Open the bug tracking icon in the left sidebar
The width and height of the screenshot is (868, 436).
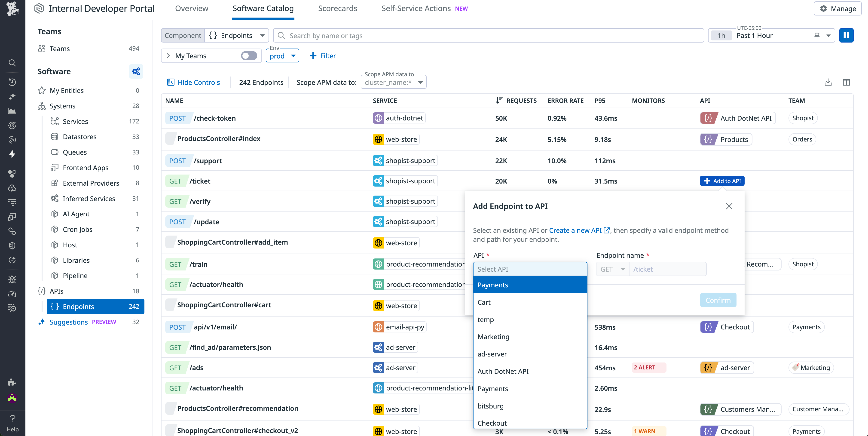pos(12,279)
